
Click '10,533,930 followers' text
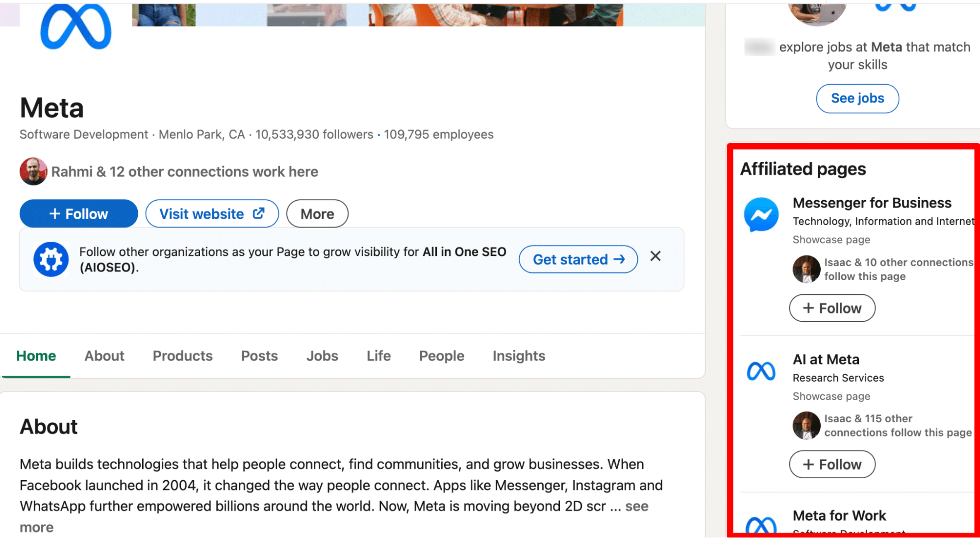[x=314, y=134]
